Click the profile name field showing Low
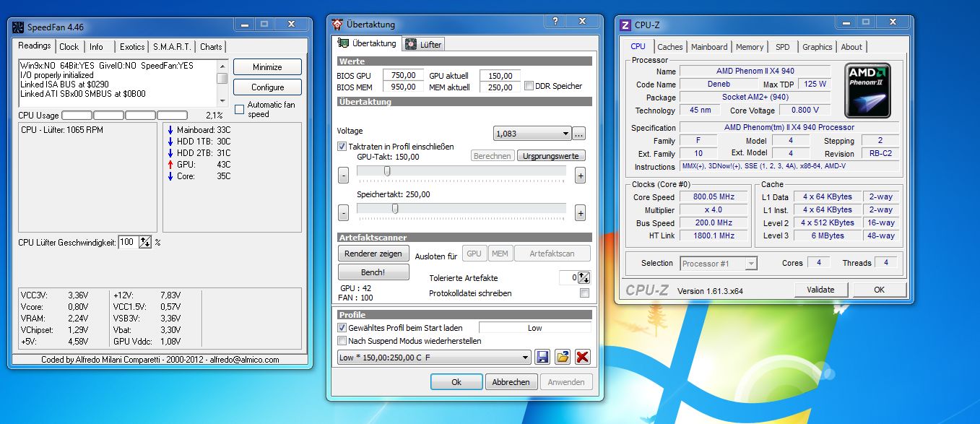 click(x=534, y=328)
